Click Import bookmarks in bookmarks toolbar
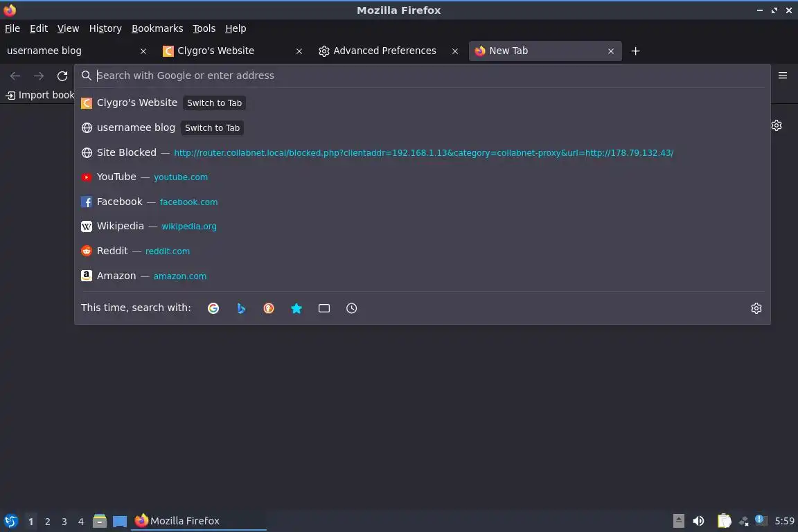The width and height of the screenshot is (798, 532). tap(39, 95)
